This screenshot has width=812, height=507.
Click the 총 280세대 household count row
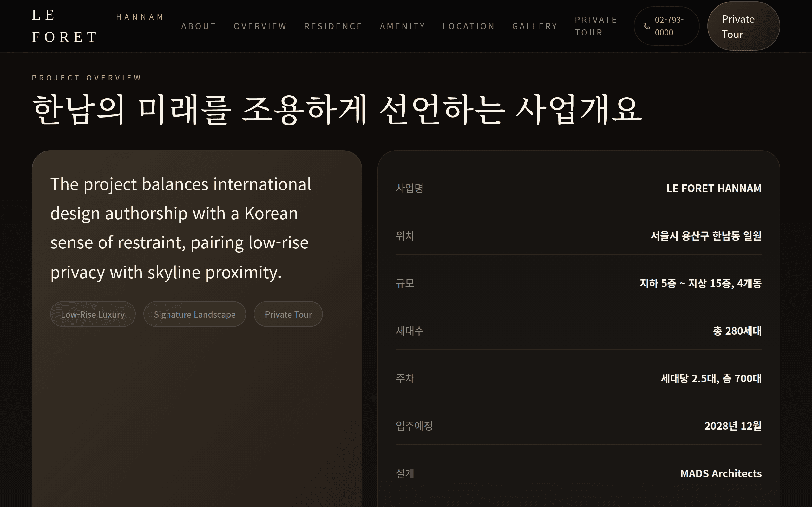(x=737, y=331)
